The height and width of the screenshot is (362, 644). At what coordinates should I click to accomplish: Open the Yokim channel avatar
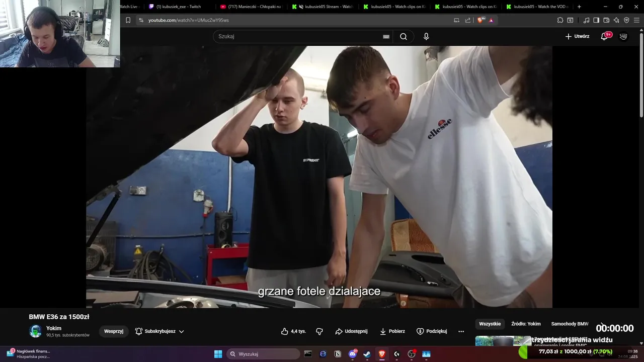point(36,331)
